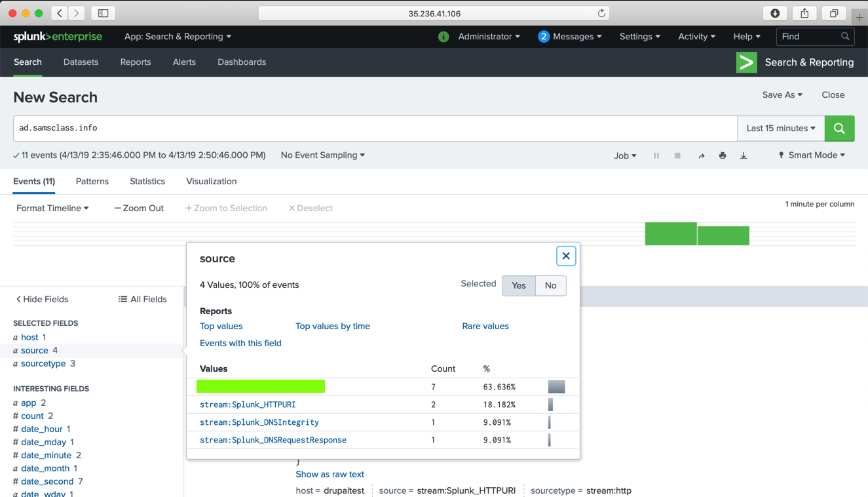This screenshot has height=497, width=868.
Task: Click Zoom Out on the timeline
Action: (139, 209)
